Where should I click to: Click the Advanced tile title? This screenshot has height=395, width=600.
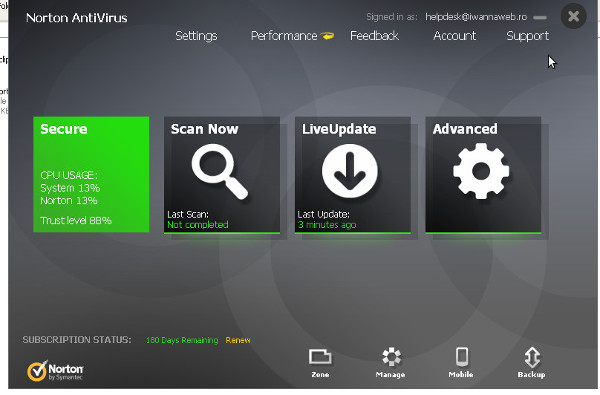(465, 129)
